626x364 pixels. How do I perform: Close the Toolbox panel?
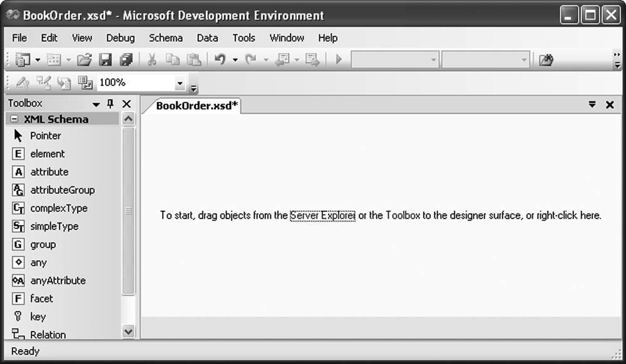click(x=126, y=104)
